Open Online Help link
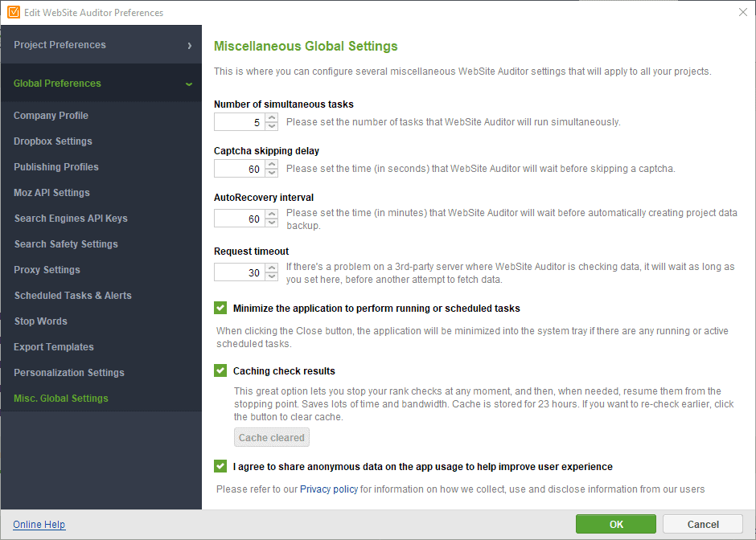 39,524
